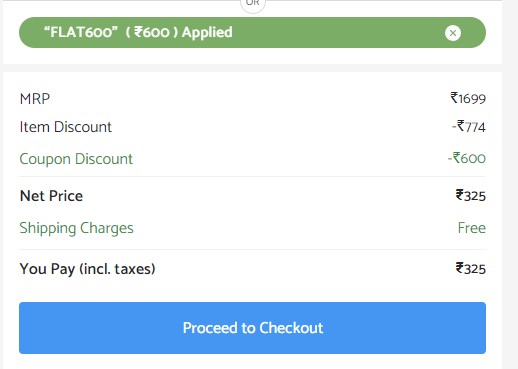Click the Free shipping value
The image size is (518, 369).
click(x=472, y=228)
